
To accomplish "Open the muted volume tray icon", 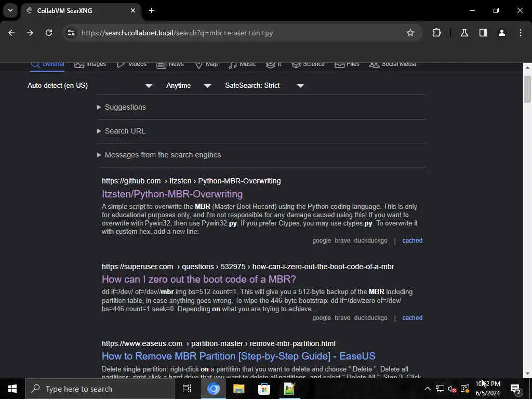I will point(453,389).
